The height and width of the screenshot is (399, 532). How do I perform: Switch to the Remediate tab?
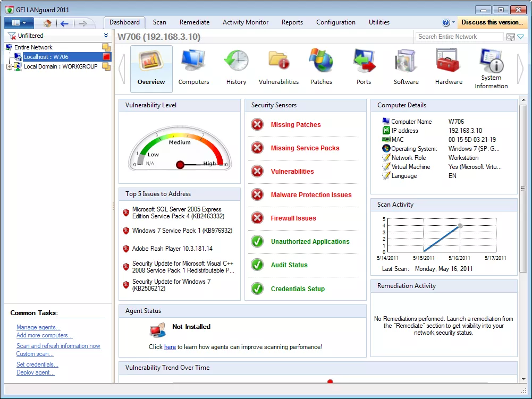(x=195, y=22)
